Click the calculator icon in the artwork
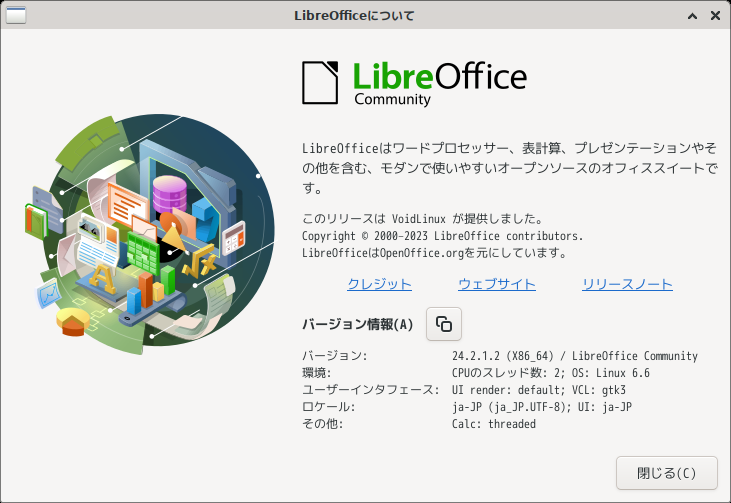The height and width of the screenshot is (503, 731). pos(234,238)
